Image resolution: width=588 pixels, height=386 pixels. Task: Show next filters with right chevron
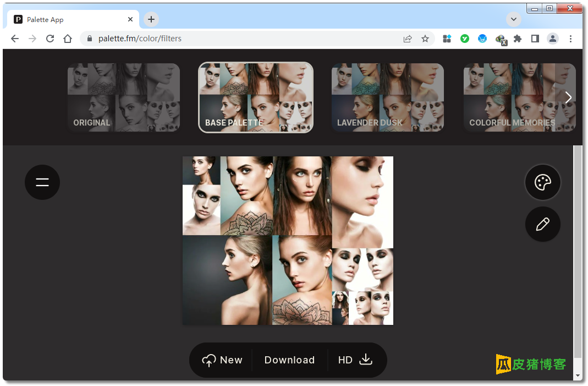[569, 97]
